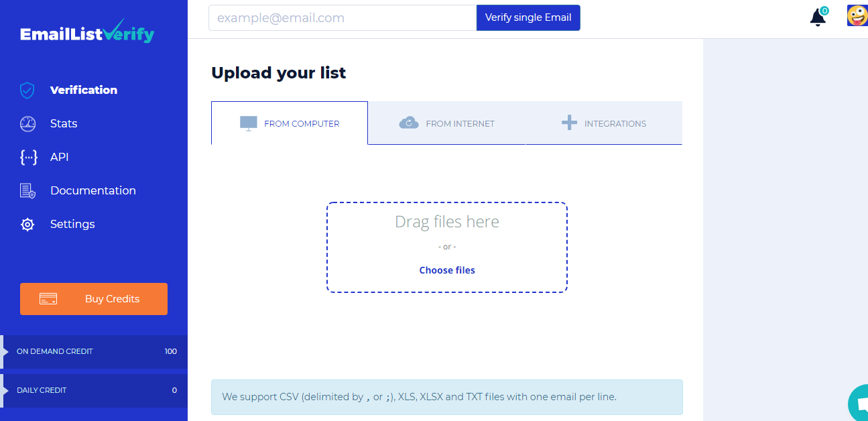Click the EmailListVerify logo
Screen dimensions: 868x421
point(87,32)
